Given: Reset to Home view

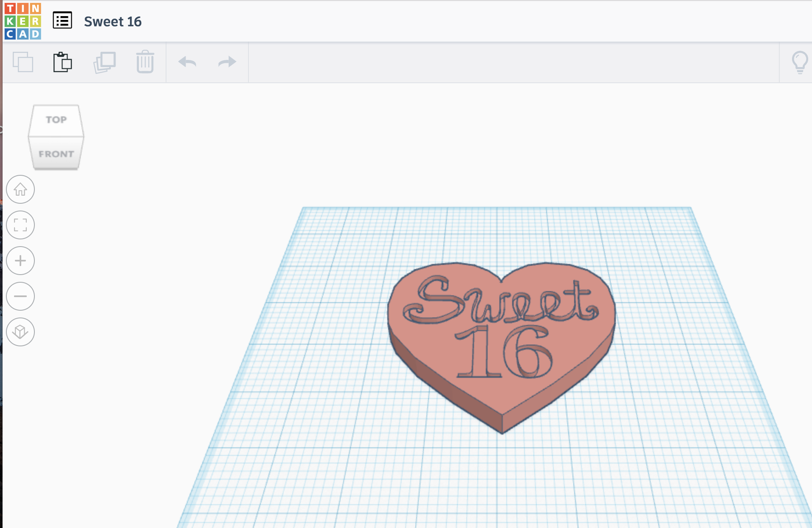Looking at the screenshot, I should pos(20,189).
